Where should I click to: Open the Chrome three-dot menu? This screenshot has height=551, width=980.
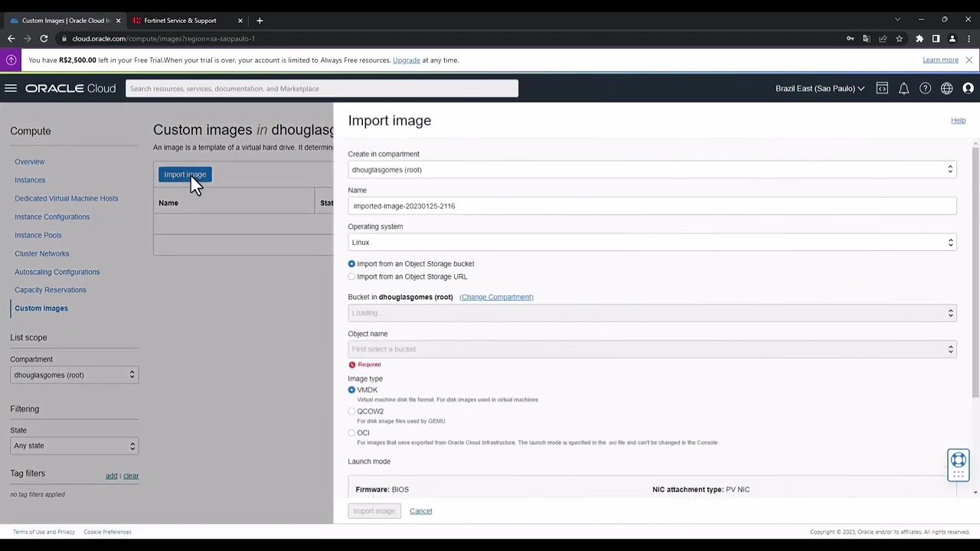pos(969,38)
